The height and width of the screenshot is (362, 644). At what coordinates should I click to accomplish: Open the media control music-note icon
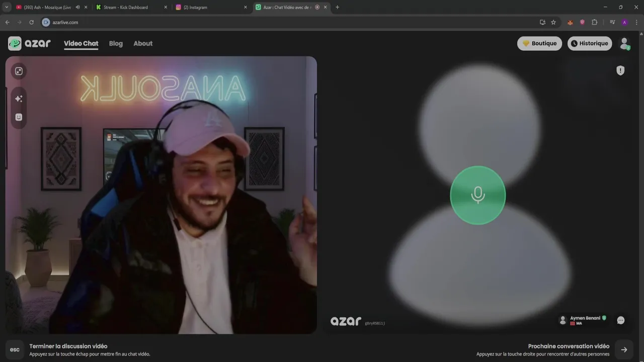612,22
